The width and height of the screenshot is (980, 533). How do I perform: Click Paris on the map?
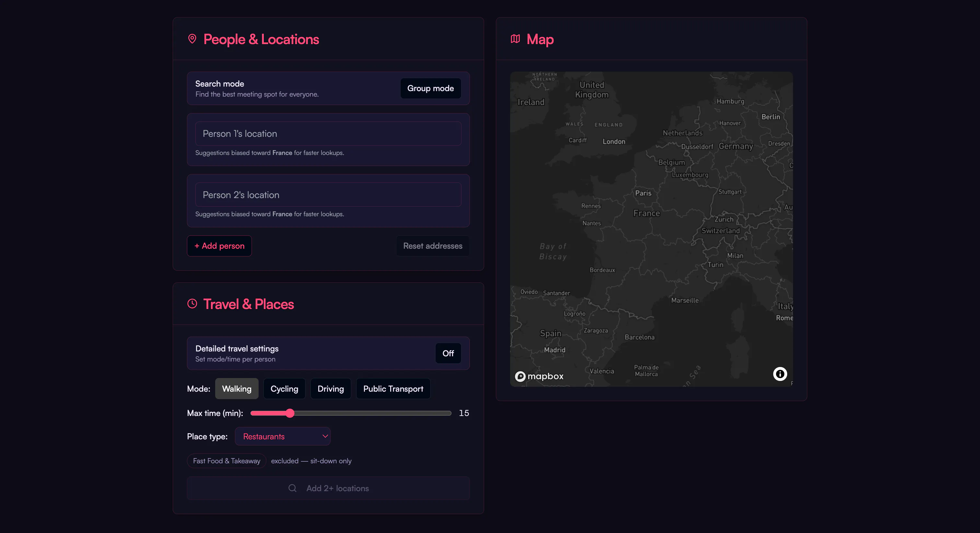click(x=643, y=193)
